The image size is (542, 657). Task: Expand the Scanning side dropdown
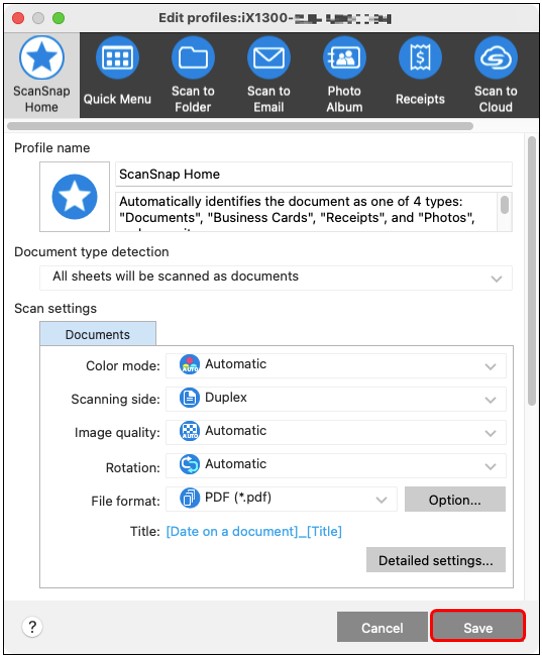(336, 399)
